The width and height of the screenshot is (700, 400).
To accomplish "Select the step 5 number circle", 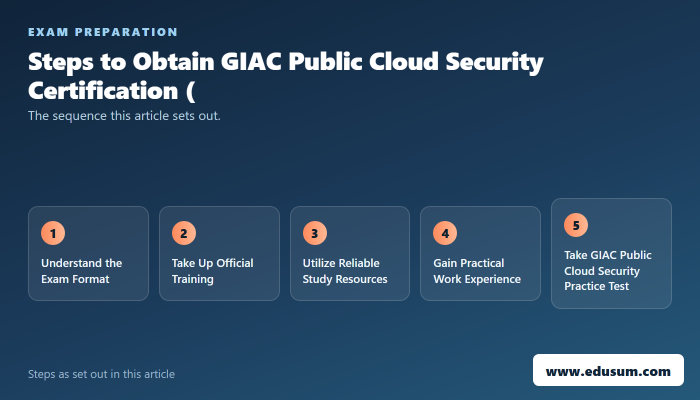I will point(576,225).
